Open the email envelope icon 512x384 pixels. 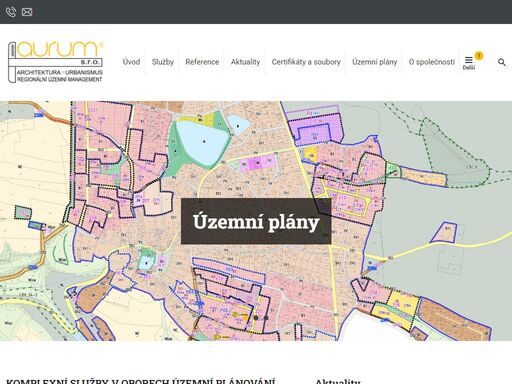pos(27,12)
